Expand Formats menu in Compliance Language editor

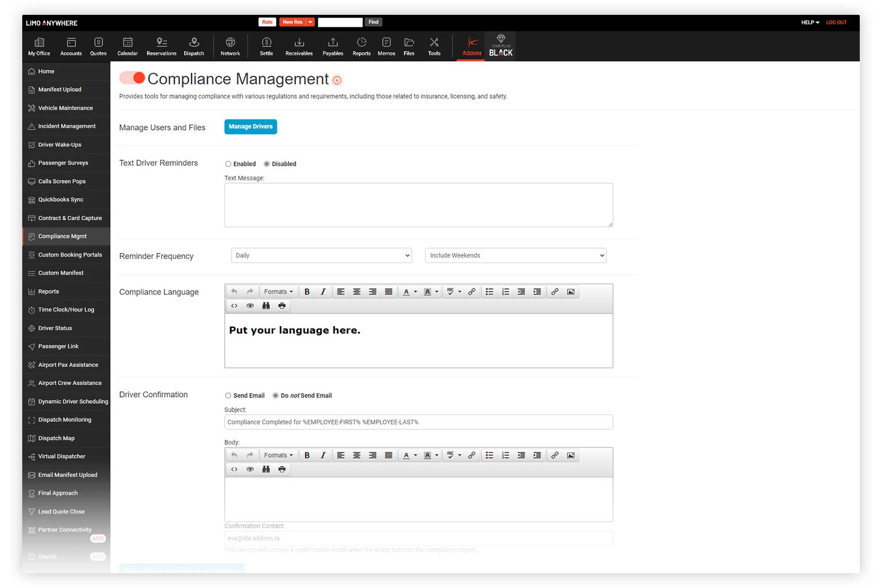point(278,292)
